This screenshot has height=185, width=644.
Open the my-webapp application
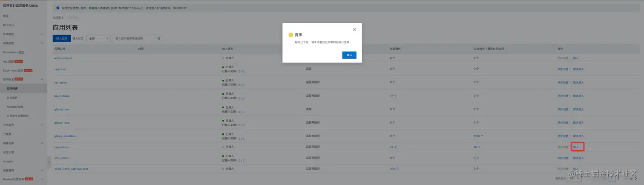tap(62, 96)
